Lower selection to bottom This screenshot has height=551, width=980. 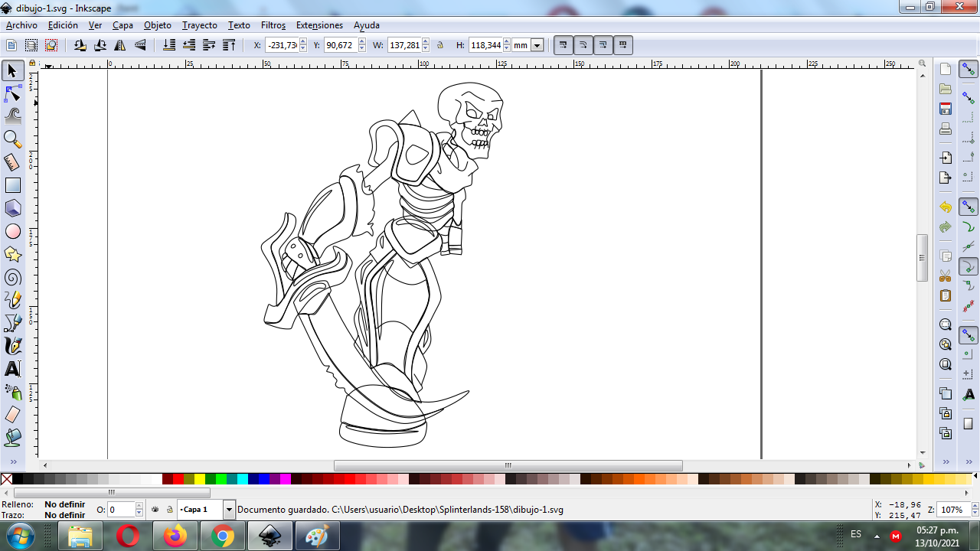click(x=169, y=45)
